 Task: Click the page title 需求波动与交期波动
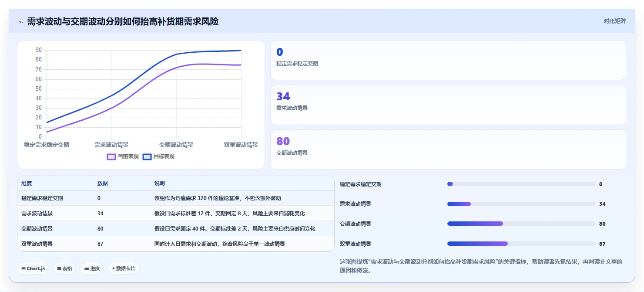coord(123,21)
